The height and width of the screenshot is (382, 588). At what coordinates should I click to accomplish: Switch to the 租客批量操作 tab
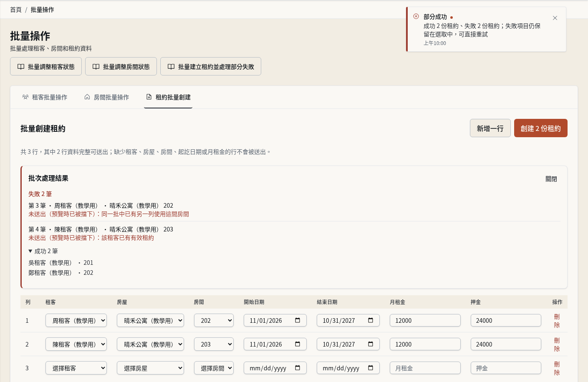click(x=45, y=97)
